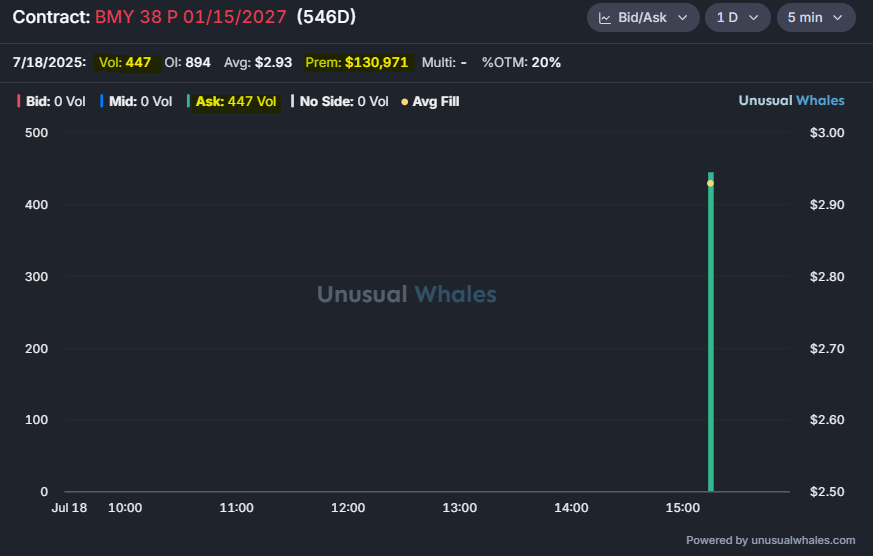Click the green Ask volume bar near 15:15

[710, 332]
